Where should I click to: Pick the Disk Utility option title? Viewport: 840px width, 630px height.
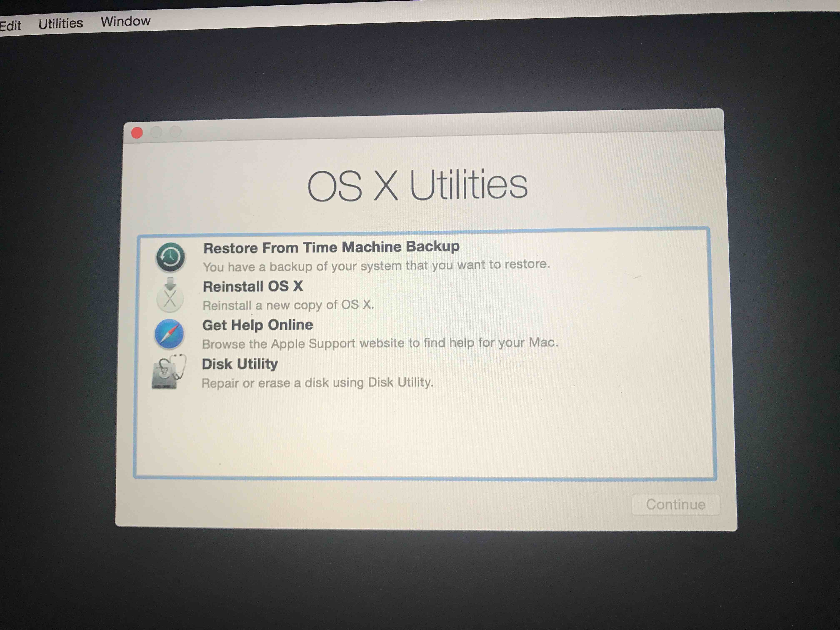(240, 364)
